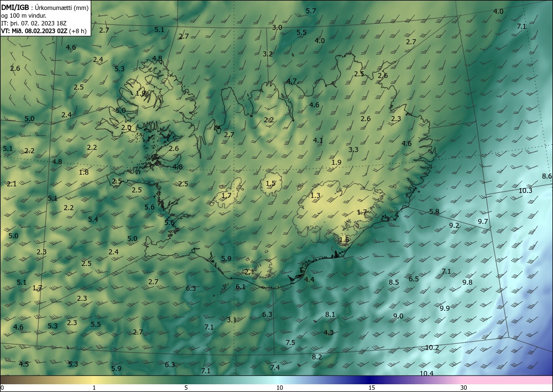Screen dimensions: 553x392
Task: Click the 2.0 value in the Westfjords
Action: [x=126, y=128]
